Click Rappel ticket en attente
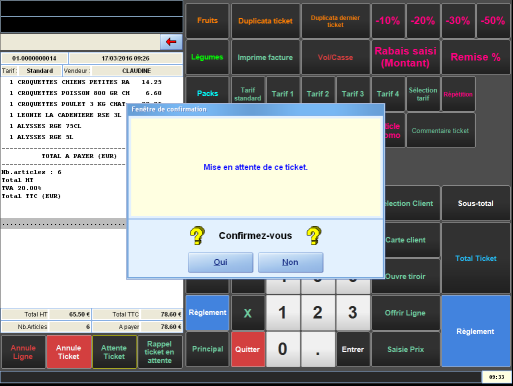513x386 pixels. 160,352
